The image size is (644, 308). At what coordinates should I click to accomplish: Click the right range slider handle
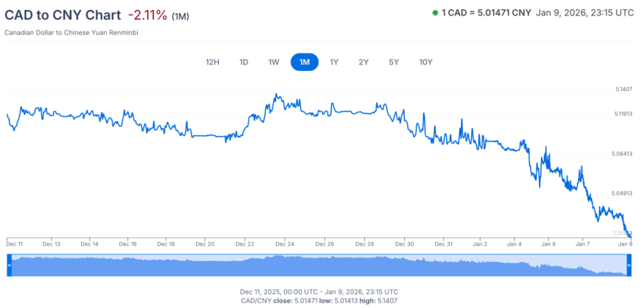point(628,265)
